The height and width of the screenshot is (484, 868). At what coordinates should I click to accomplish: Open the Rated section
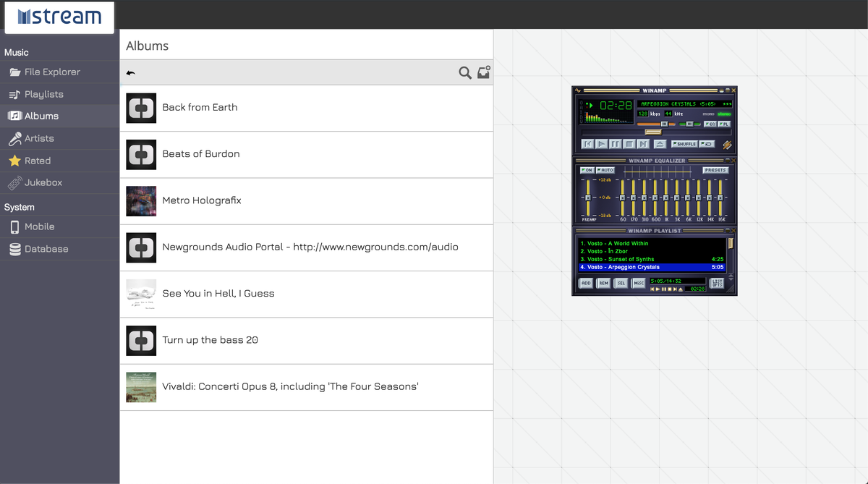59,161
